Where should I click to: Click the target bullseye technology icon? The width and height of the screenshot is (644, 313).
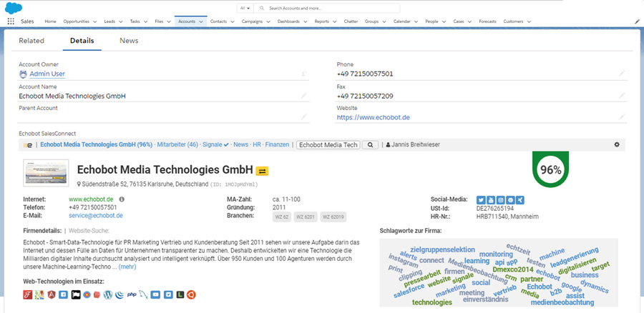click(x=87, y=294)
